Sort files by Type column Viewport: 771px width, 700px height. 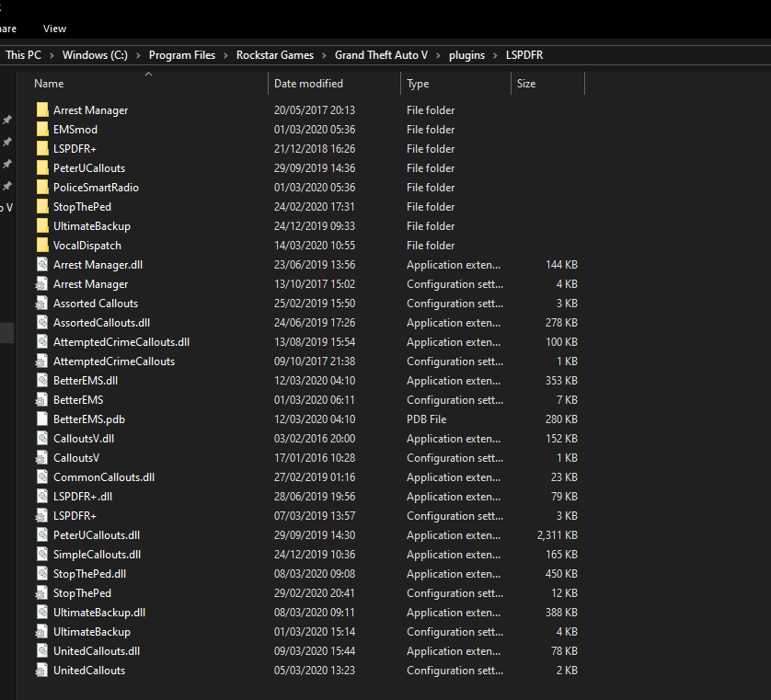click(418, 84)
